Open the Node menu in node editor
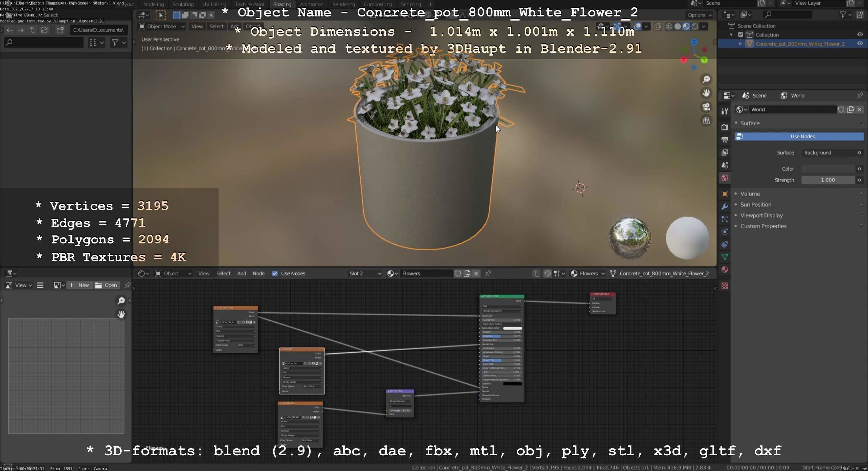 (x=258, y=273)
